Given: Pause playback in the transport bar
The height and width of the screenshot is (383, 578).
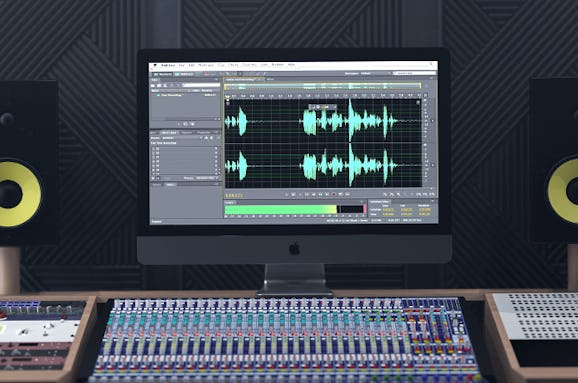Looking at the screenshot, I should [300, 194].
